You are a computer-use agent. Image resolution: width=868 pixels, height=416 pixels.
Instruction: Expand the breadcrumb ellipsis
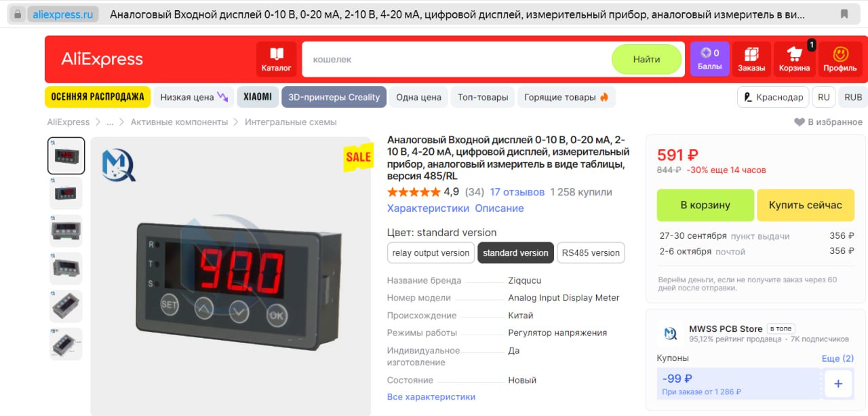[x=110, y=122]
